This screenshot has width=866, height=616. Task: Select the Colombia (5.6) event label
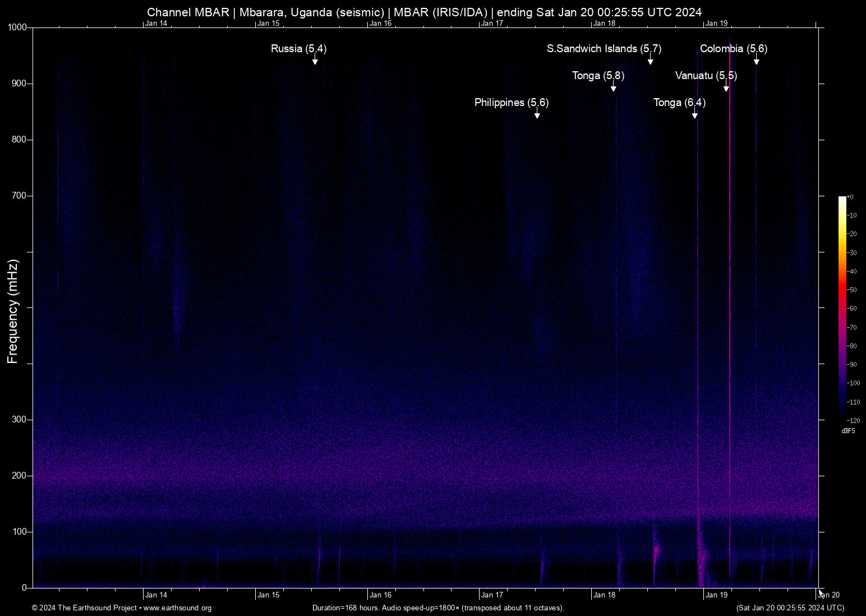733,49
